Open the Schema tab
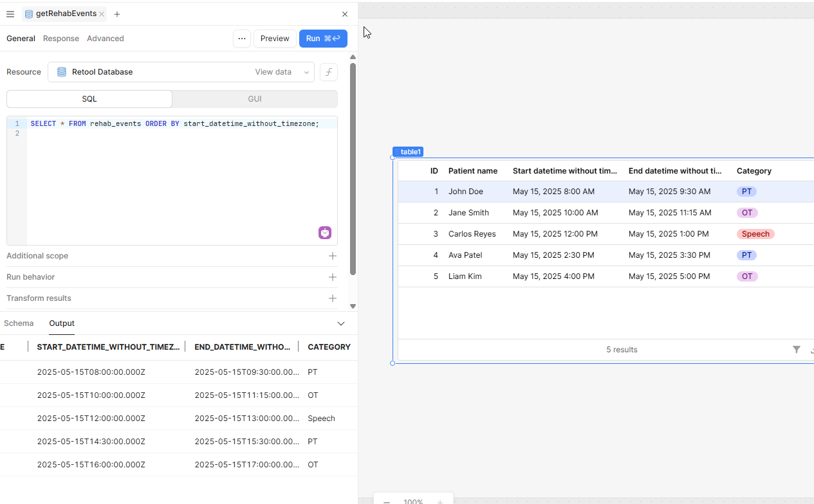 pos(19,323)
